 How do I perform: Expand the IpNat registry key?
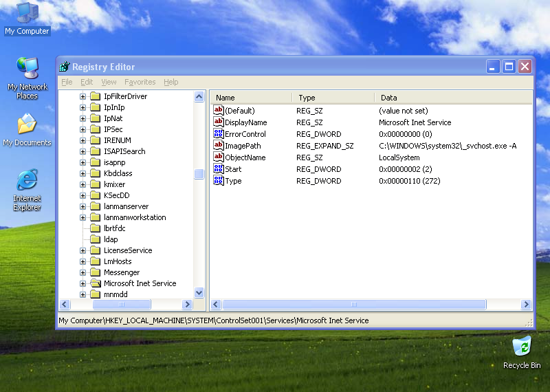click(82, 118)
